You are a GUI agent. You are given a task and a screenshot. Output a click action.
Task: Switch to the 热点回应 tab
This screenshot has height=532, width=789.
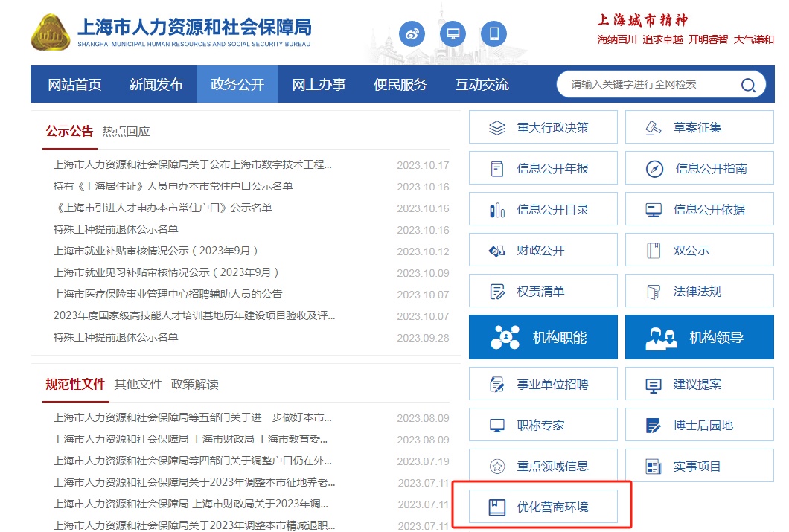(126, 132)
